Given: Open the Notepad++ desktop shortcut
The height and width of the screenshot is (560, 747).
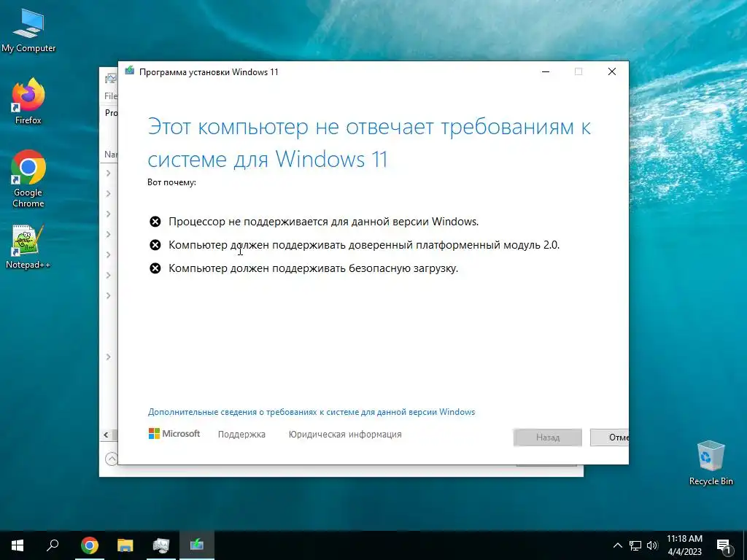Looking at the screenshot, I should [28, 246].
